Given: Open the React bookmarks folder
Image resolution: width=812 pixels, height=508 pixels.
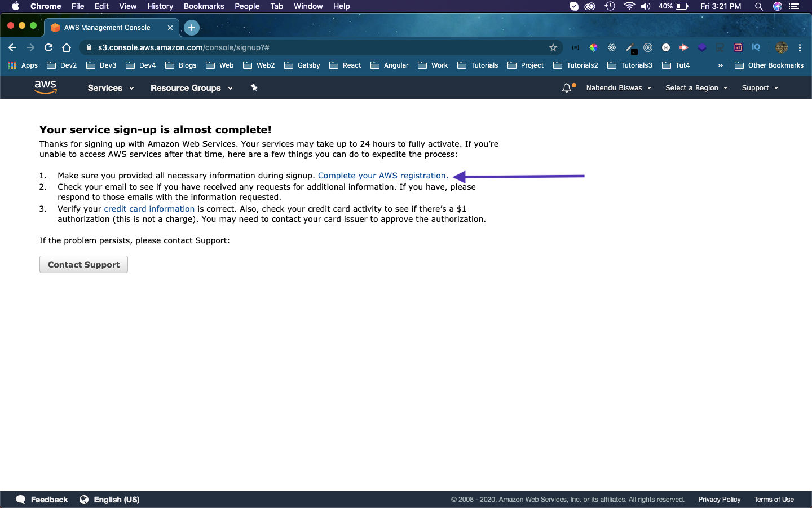Looking at the screenshot, I should click(345, 65).
